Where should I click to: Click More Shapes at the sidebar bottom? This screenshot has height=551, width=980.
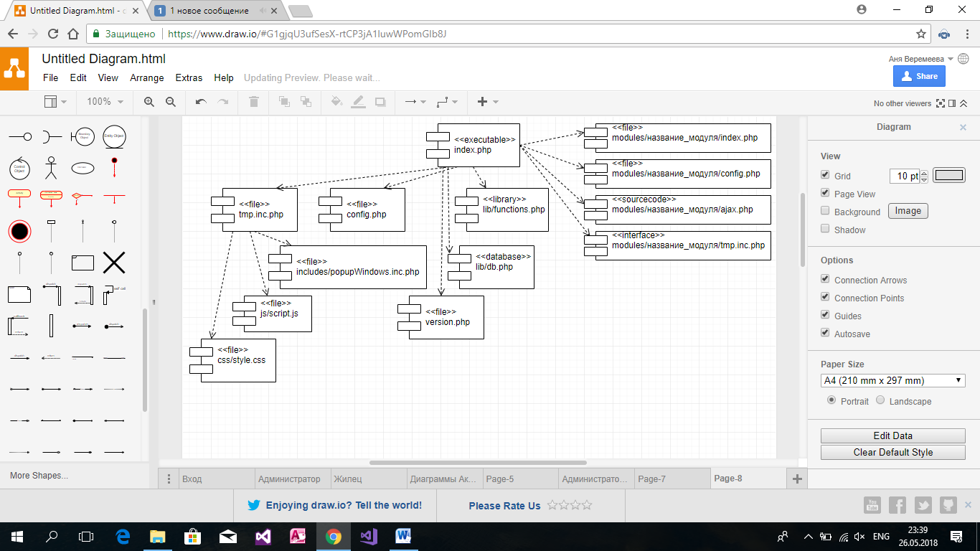[39, 475]
